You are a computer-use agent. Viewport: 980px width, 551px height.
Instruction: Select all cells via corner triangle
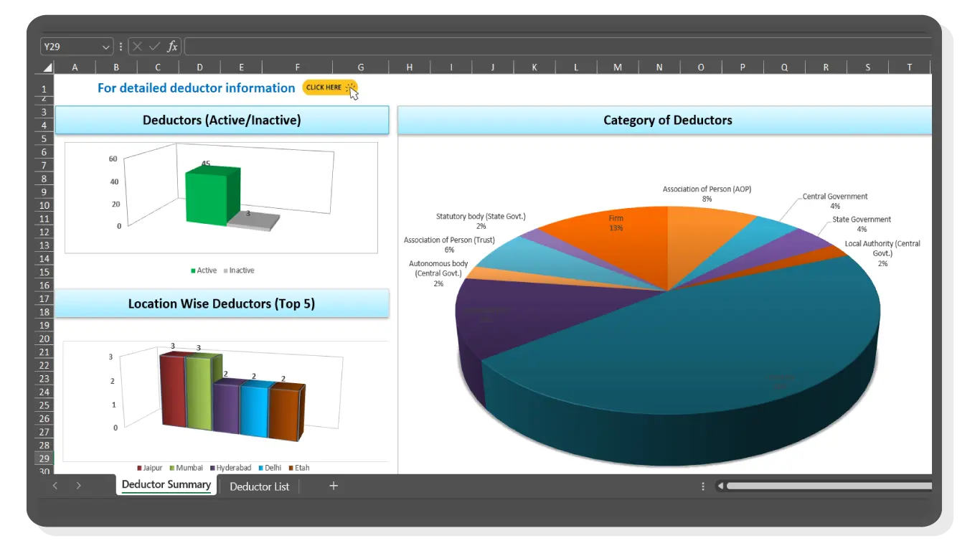click(47, 67)
